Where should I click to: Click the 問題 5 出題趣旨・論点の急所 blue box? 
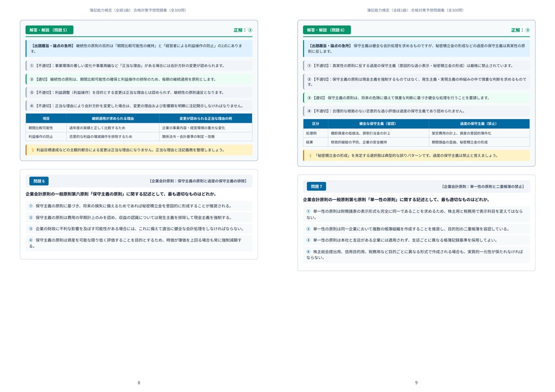pos(139,48)
